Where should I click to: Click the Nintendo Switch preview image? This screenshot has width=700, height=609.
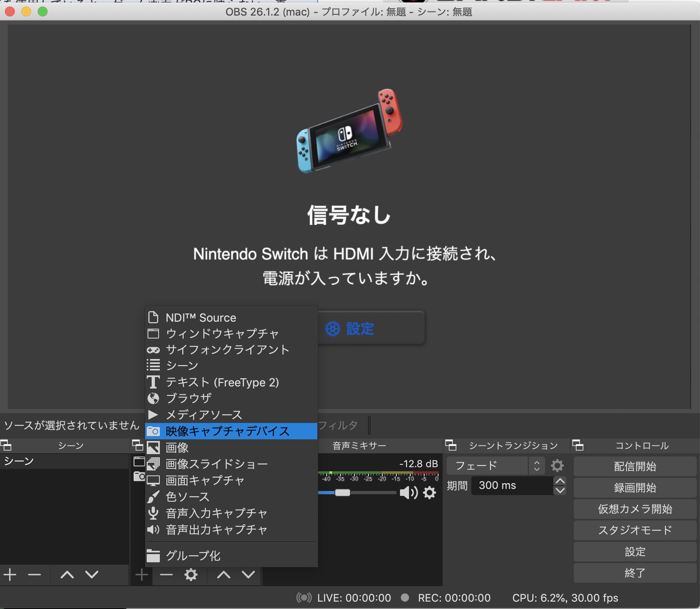(x=350, y=130)
